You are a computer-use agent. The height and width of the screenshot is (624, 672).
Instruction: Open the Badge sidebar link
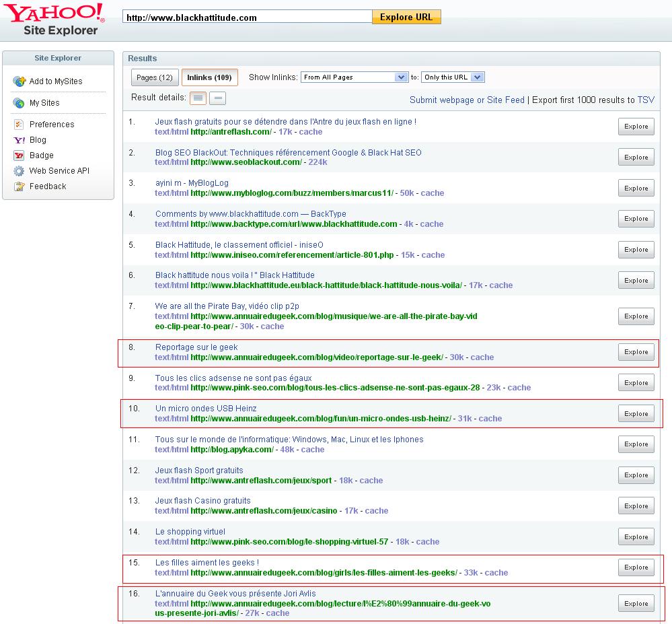point(42,155)
